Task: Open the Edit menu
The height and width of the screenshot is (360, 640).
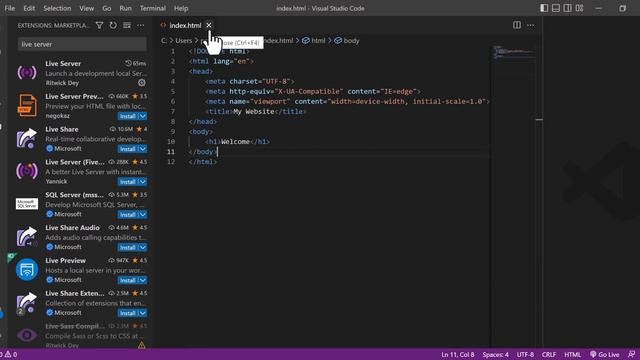Action: (29, 8)
